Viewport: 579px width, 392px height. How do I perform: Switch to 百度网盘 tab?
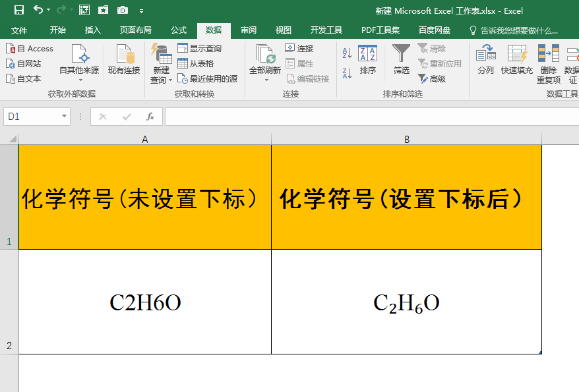pyautogui.click(x=435, y=30)
